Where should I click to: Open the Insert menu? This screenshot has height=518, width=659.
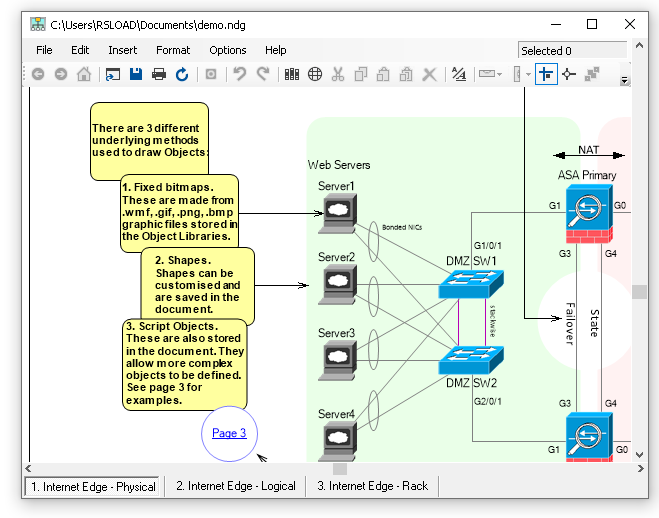(x=123, y=50)
